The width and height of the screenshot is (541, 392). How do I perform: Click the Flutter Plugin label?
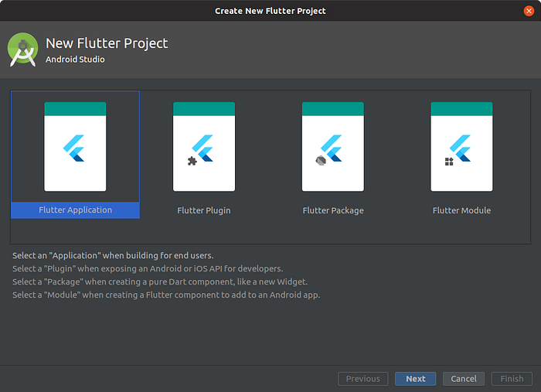pyautogui.click(x=204, y=210)
